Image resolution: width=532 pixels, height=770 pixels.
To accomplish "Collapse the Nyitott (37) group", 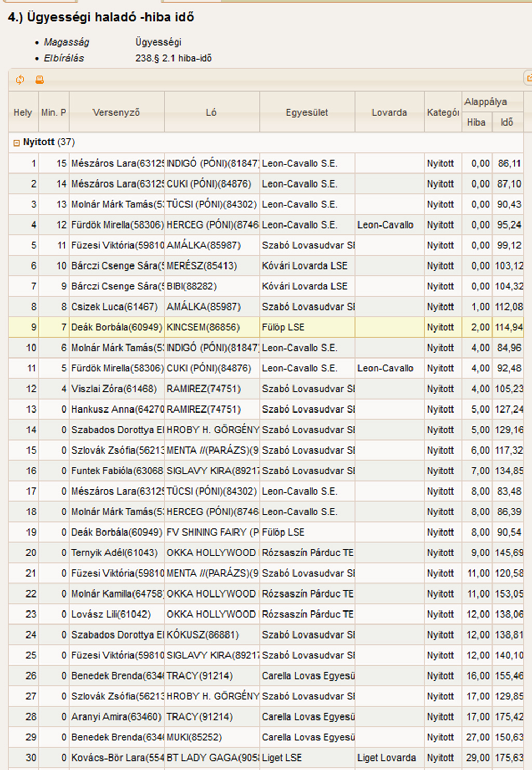I will point(16,142).
